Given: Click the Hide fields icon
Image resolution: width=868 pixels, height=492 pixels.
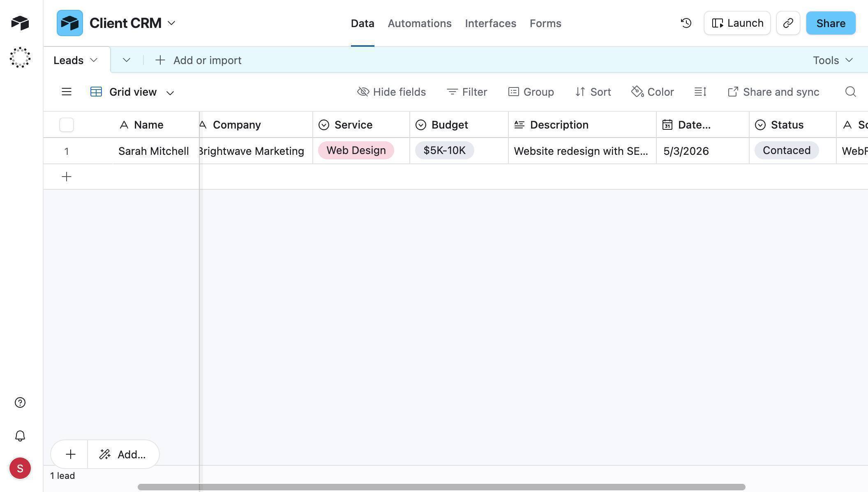Looking at the screenshot, I should 390,92.
